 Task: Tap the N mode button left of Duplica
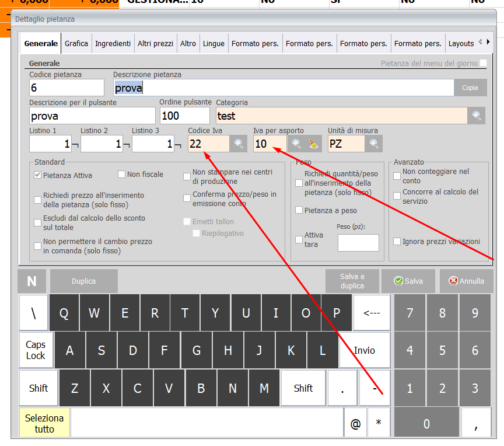(32, 281)
